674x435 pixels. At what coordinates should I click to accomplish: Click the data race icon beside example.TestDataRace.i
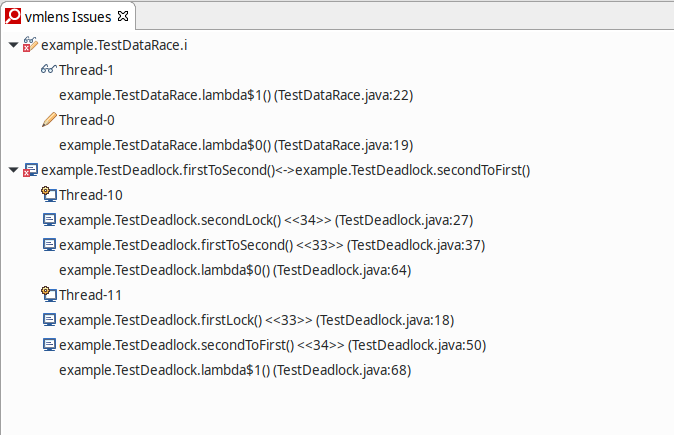pyautogui.click(x=30, y=44)
